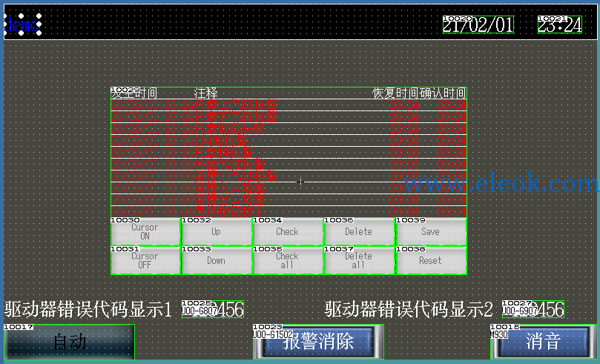Select alarm row 急停按钮按下
Image resolution: width=600 pixels, height=364 pixels.
(x=289, y=211)
